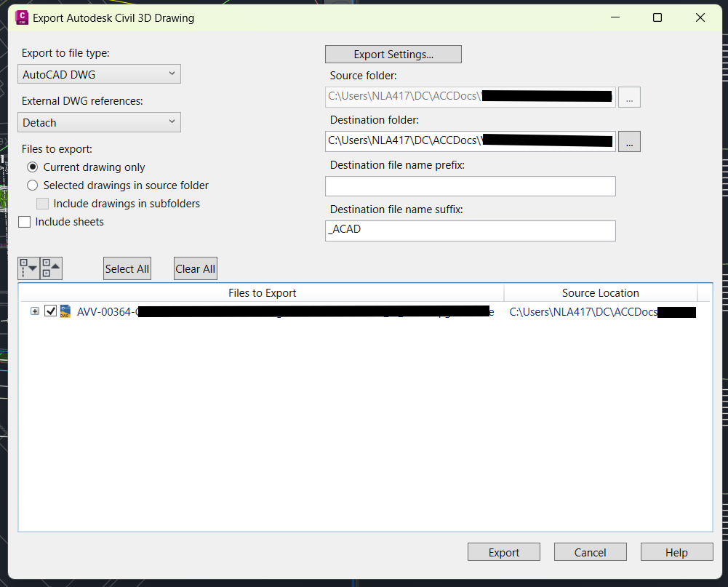This screenshot has width=728, height=587.
Task: Maximize the Export Autodesk Civil 3D Drawing window
Action: click(657, 17)
